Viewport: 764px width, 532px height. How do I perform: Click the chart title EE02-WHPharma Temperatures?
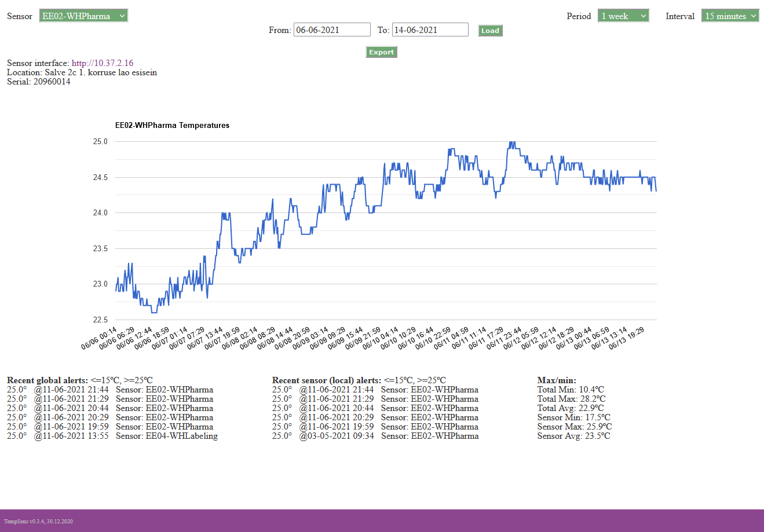[172, 125]
